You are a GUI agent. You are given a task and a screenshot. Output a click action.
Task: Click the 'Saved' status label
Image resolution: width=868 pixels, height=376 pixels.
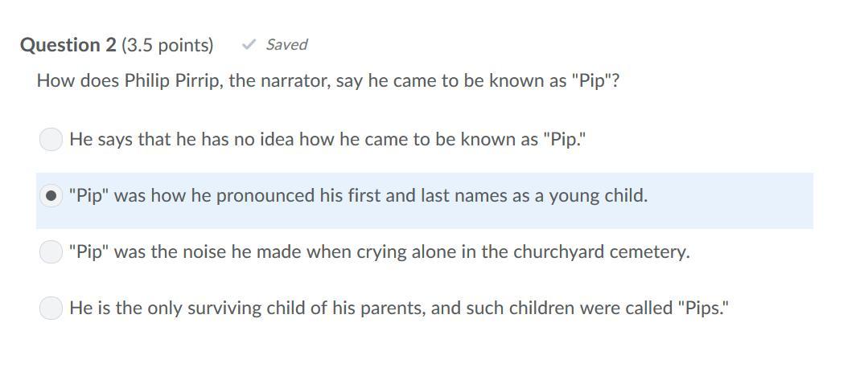286,45
